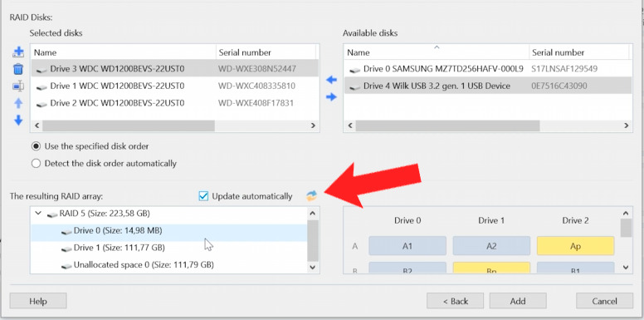Collapse the RAID 5 tree node
This screenshot has height=320, width=644.
[x=39, y=214]
